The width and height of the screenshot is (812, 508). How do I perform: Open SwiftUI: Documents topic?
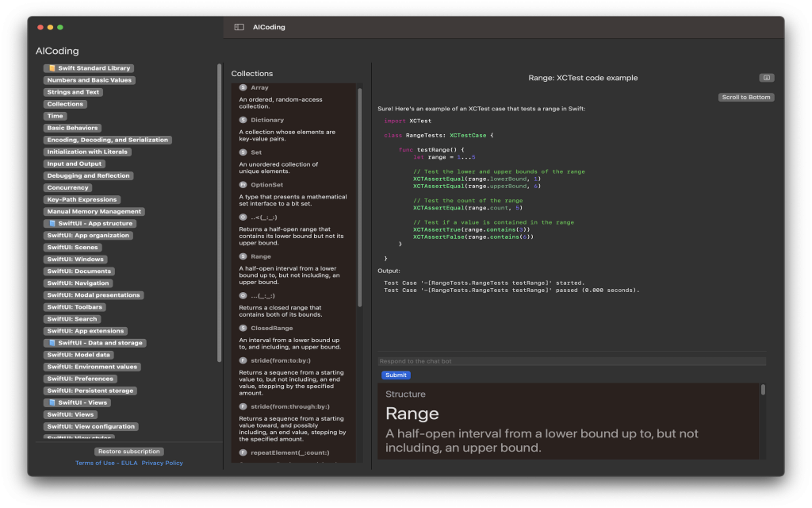coord(79,271)
